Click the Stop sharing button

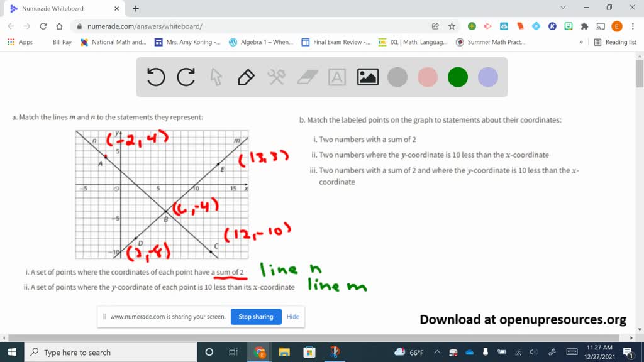[256, 317]
